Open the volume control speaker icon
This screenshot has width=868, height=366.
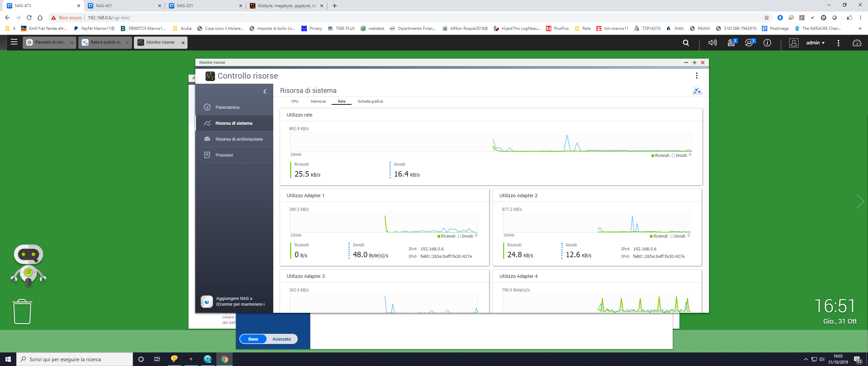712,43
